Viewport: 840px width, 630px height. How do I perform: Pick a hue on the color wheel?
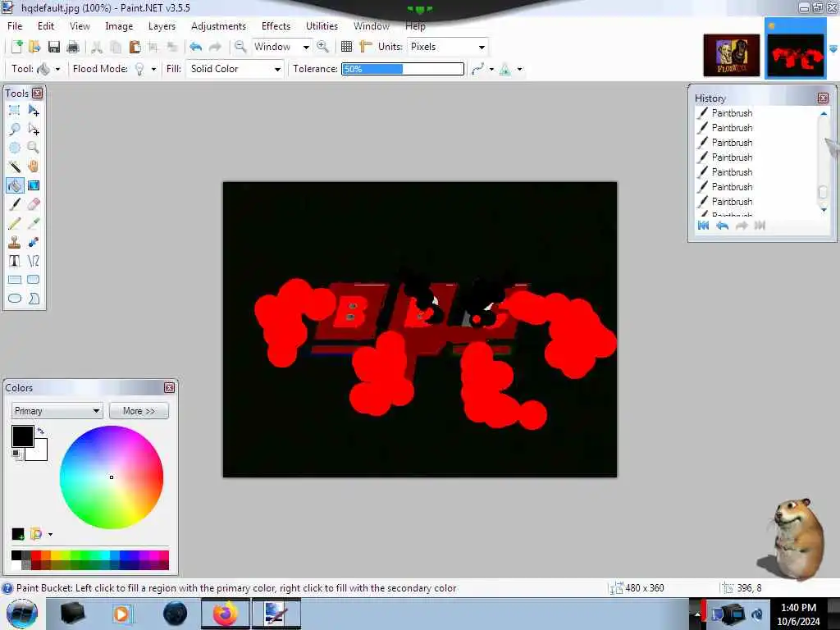(x=112, y=477)
